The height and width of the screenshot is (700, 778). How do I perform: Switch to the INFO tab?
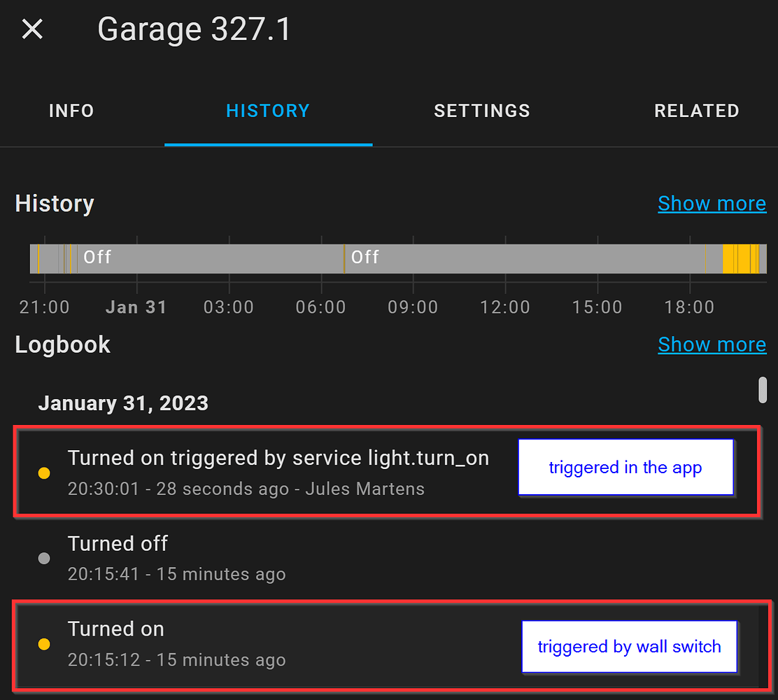71,111
